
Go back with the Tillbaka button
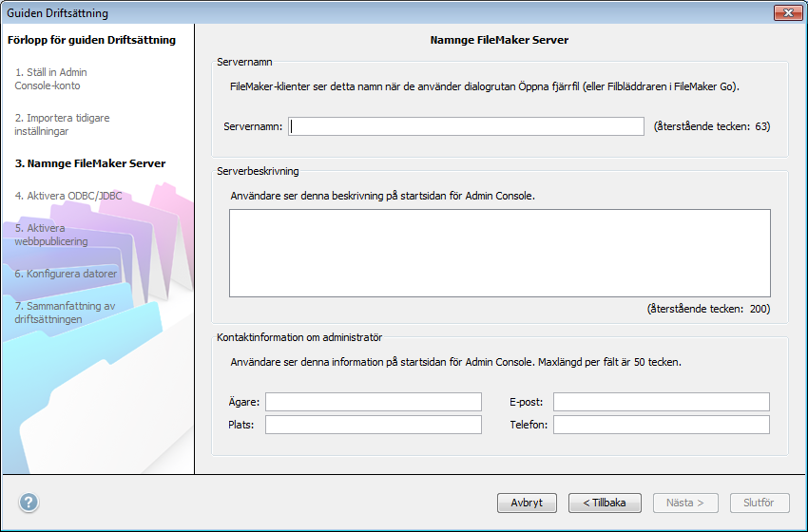click(605, 503)
